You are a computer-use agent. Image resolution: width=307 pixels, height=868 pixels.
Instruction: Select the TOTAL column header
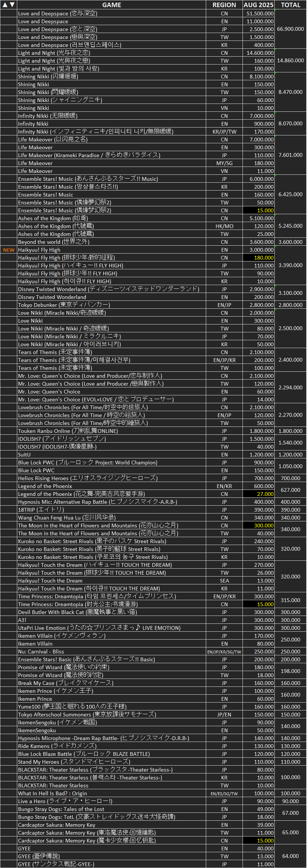pos(291,5)
